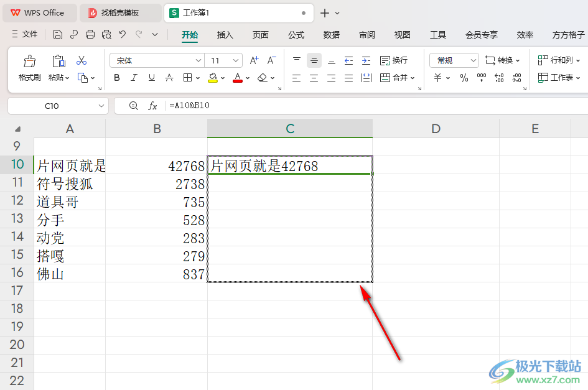This screenshot has height=390, width=588.
Task: Decrease font size with A- icon
Action: tap(271, 60)
